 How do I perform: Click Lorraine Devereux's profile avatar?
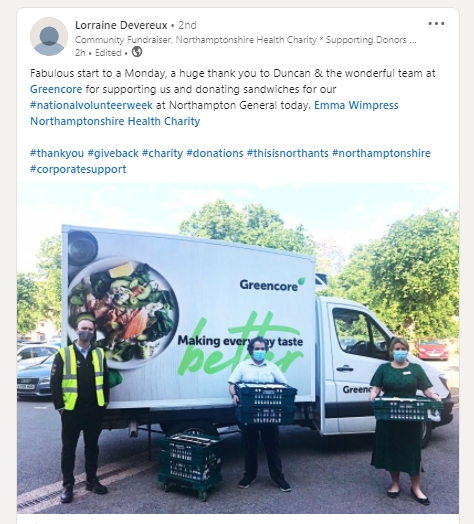(49, 36)
